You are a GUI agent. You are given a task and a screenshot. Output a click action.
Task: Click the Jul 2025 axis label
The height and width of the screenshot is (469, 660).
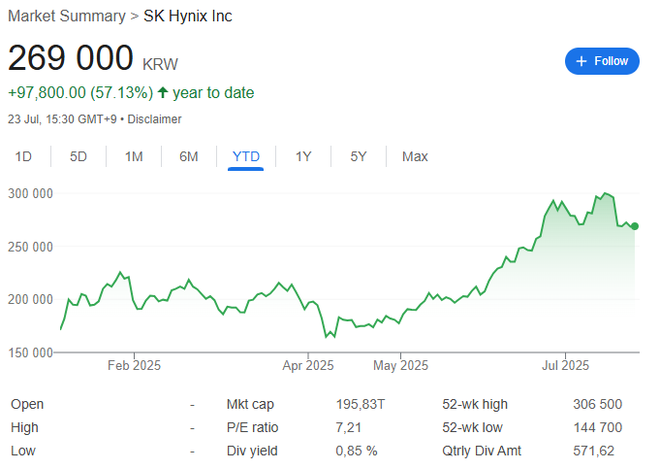pos(565,365)
